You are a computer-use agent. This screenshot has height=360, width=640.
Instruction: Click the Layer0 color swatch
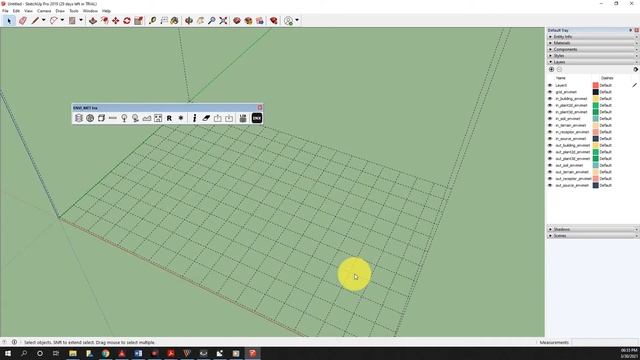(x=596, y=85)
